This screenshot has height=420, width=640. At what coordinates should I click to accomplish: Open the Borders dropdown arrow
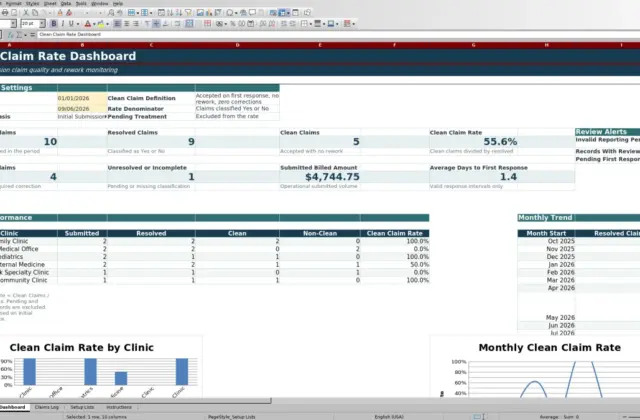coord(311,24)
